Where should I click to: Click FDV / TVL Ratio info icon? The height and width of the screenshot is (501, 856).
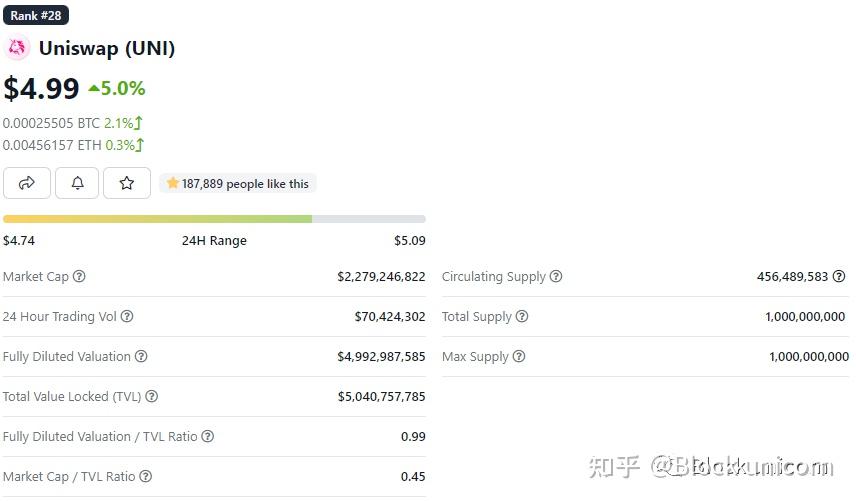point(207,437)
